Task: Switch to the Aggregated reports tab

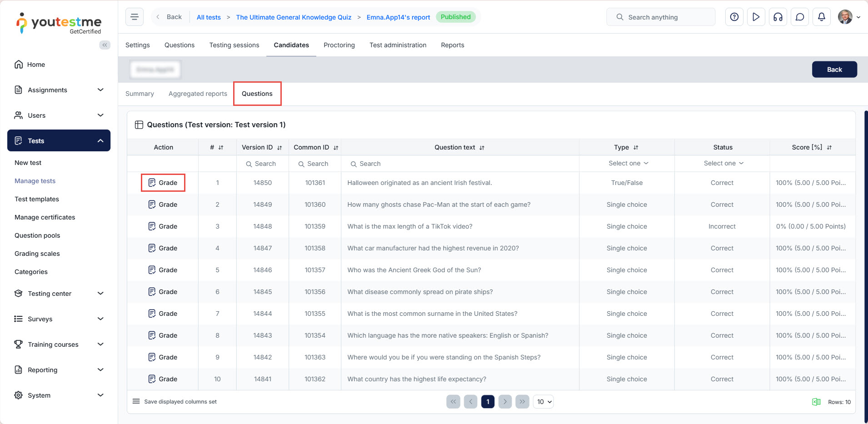Action: click(x=198, y=94)
